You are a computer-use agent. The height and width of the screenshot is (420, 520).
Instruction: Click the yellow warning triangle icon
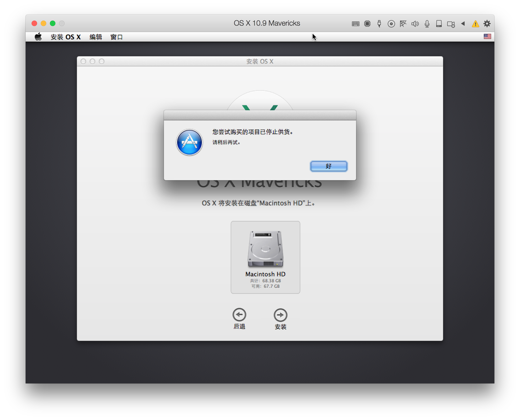(x=475, y=24)
